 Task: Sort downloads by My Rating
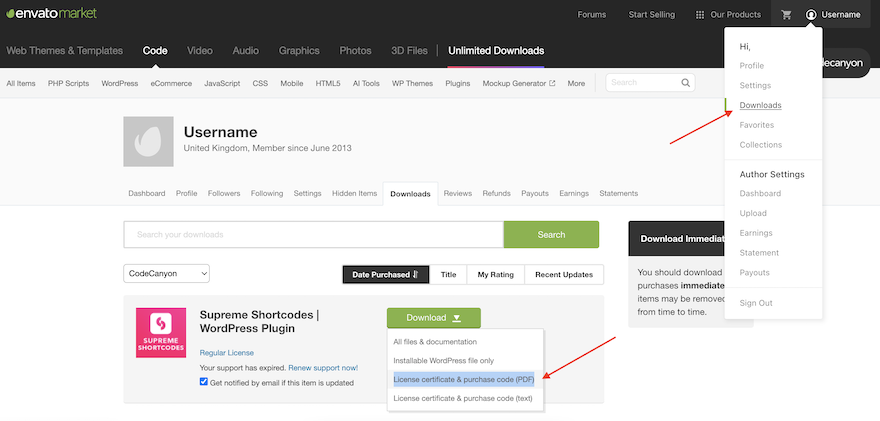click(x=496, y=274)
